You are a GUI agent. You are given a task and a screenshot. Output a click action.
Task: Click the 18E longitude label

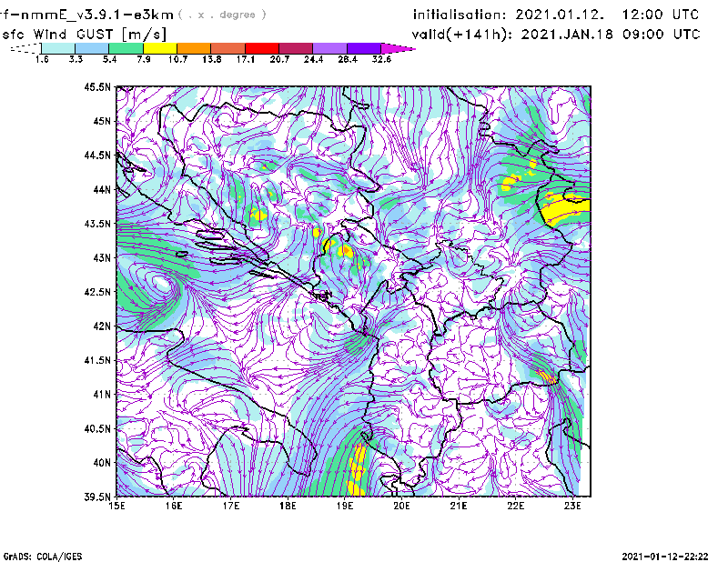[x=288, y=506]
